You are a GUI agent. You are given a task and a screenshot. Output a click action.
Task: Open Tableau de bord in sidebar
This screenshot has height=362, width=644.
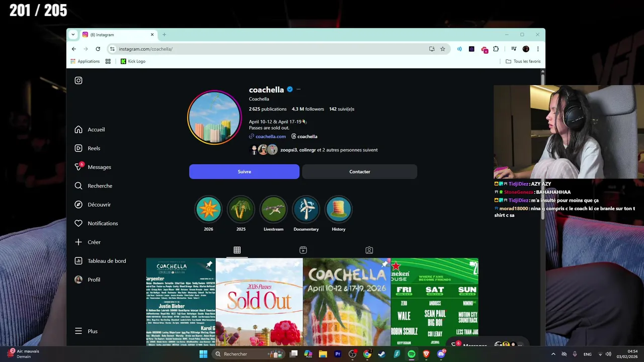(x=100, y=261)
